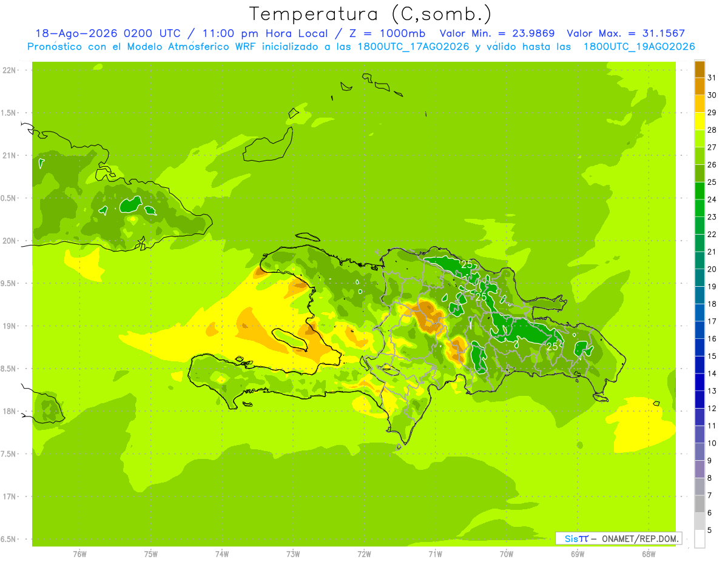Click the latitude axis label "9.5N"

(x=9, y=284)
